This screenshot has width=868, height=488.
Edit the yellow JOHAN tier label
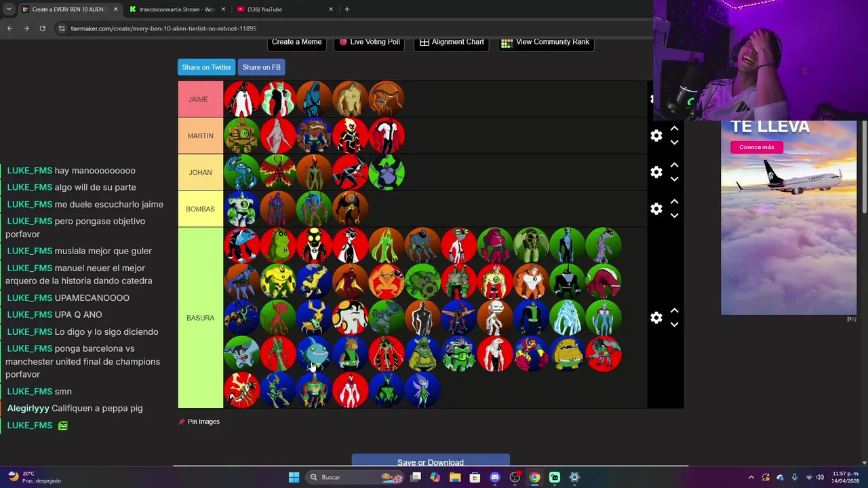[200, 172]
